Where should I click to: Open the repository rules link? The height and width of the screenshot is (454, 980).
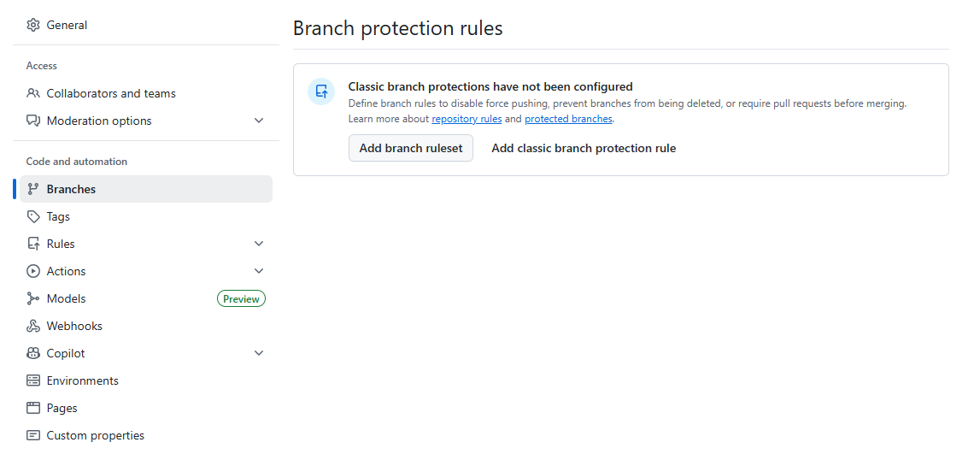pyautogui.click(x=467, y=119)
